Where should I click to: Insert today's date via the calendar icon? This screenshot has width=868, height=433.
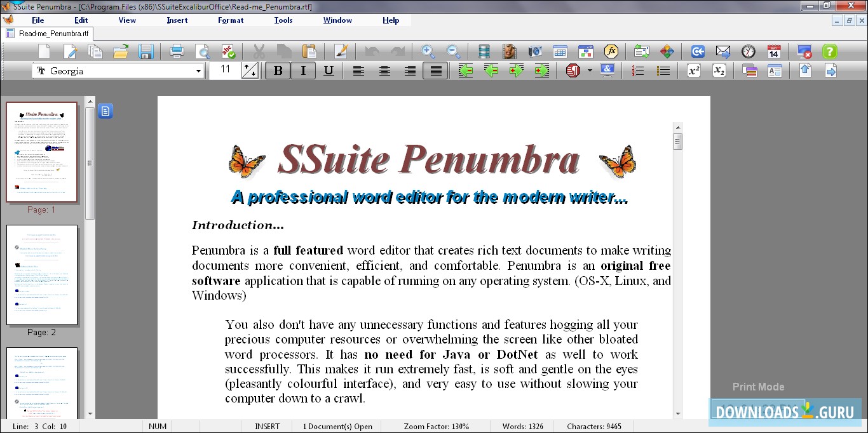pyautogui.click(x=773, y=51)
